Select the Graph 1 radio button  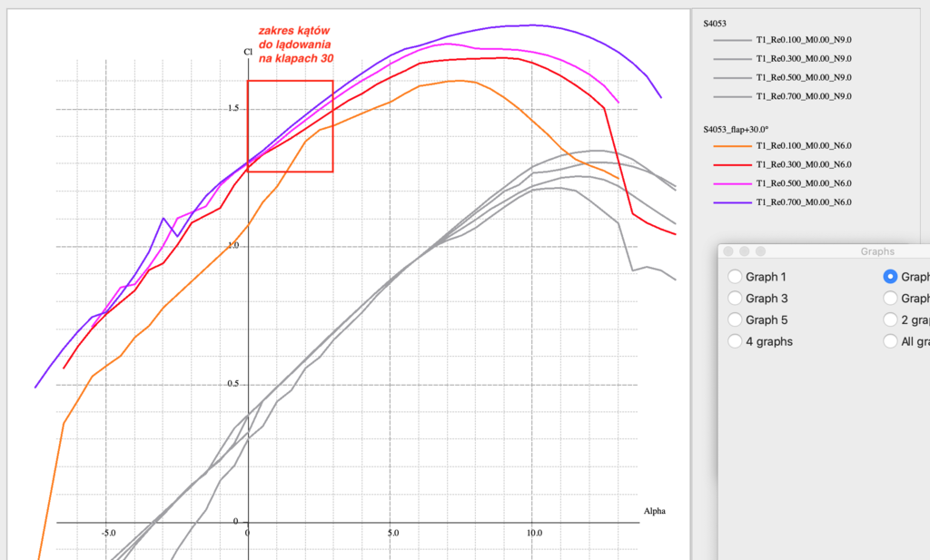736,277
